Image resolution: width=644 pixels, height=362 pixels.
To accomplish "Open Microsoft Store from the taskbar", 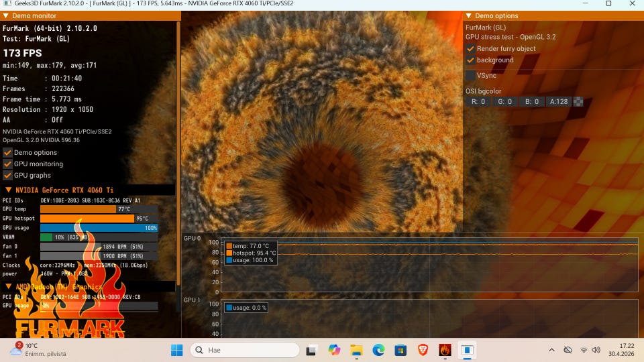I will click(400, 350).
